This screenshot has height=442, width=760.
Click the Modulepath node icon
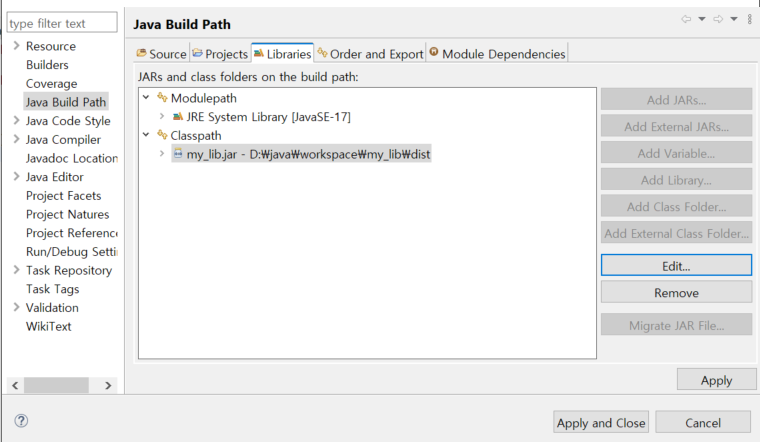click(162, 97)
